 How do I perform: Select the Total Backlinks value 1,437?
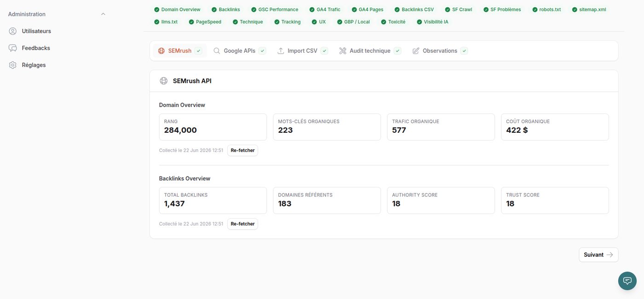point(174,204)
